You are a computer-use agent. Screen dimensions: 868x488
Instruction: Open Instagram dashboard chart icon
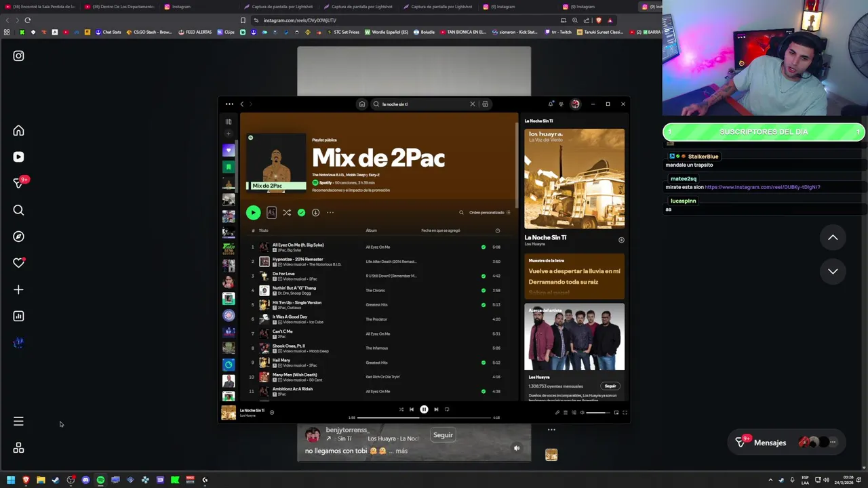pyautogui.click(x=18, y=316)
